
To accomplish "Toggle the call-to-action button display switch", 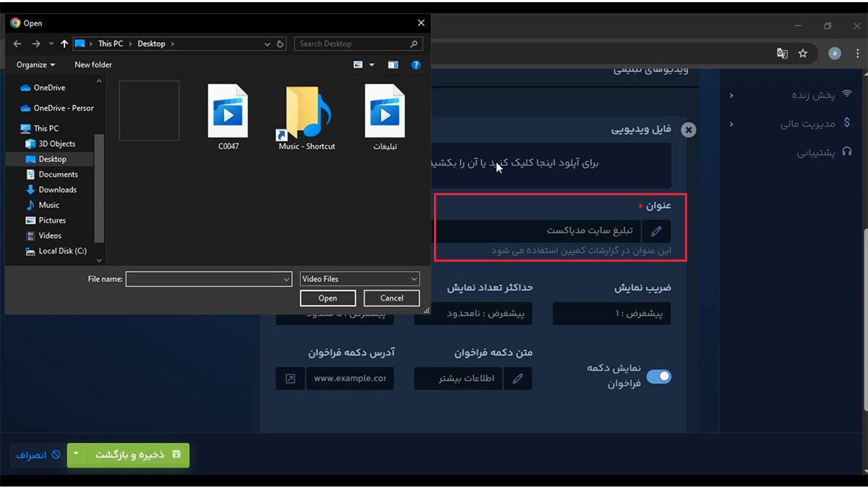I will click(658, 377).
